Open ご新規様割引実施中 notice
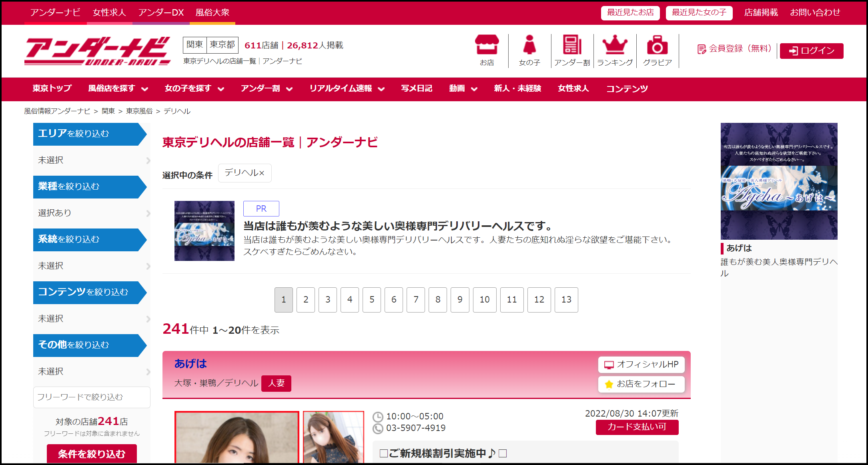 coord(443,453)
